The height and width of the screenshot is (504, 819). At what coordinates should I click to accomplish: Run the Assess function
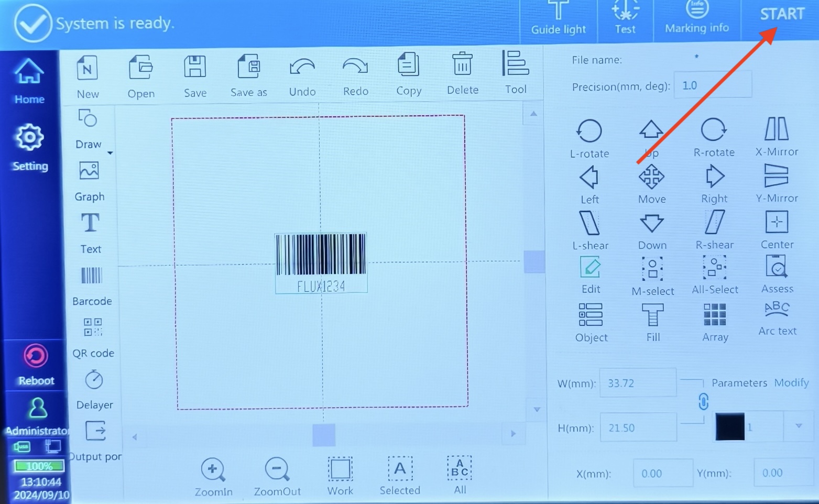[777, 274]
